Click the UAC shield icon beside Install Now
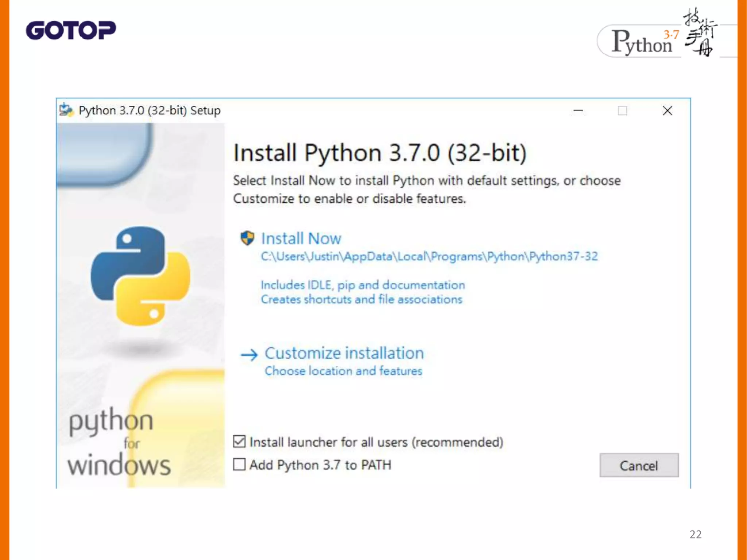The image size is (747, 560). coord(247,238)
